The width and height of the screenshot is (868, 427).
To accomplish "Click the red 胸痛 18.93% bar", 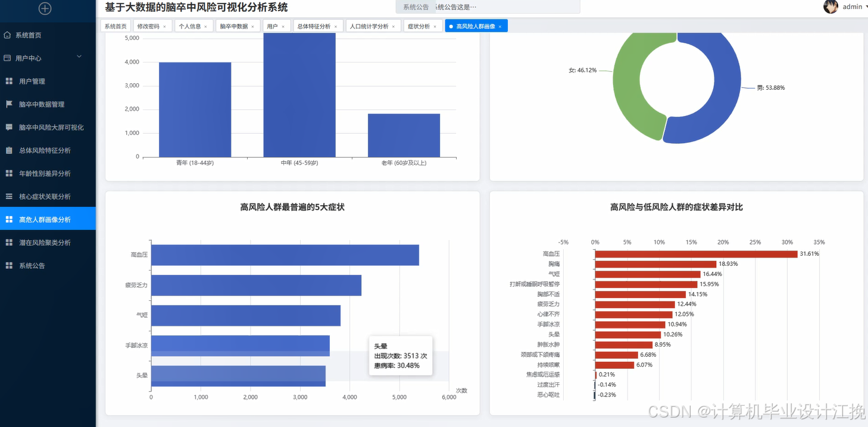I will 655,264.
